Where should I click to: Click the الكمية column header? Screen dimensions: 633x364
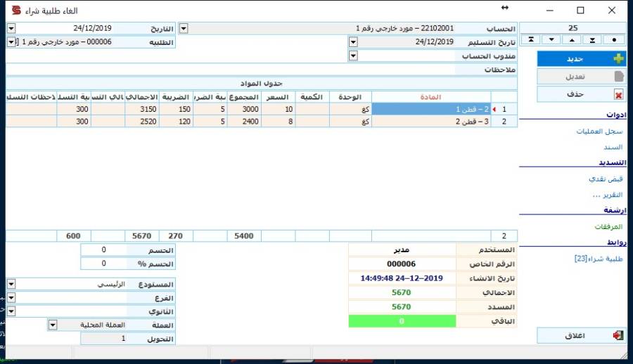tap(312, 97)
